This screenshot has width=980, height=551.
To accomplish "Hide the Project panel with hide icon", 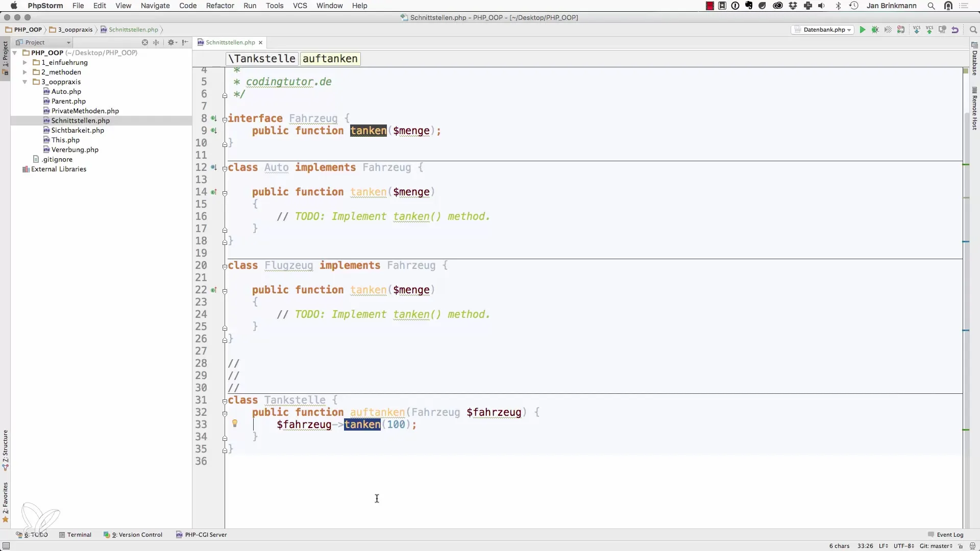I will (x=185, y=42).
